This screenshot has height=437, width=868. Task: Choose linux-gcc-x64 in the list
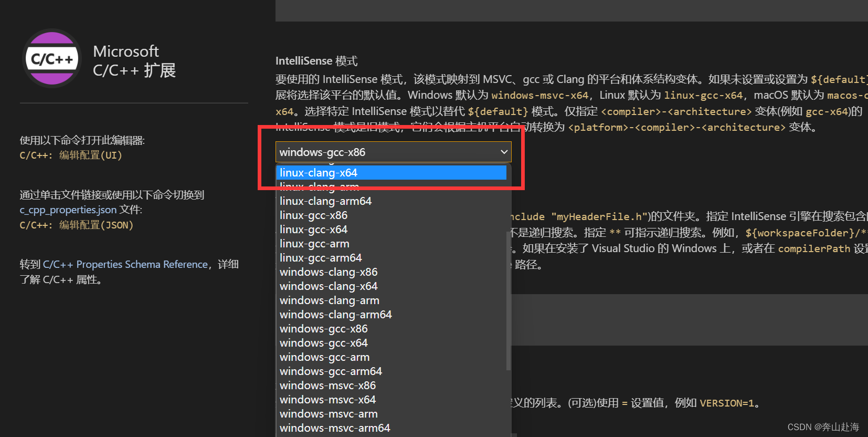click(x=391, y=230)
